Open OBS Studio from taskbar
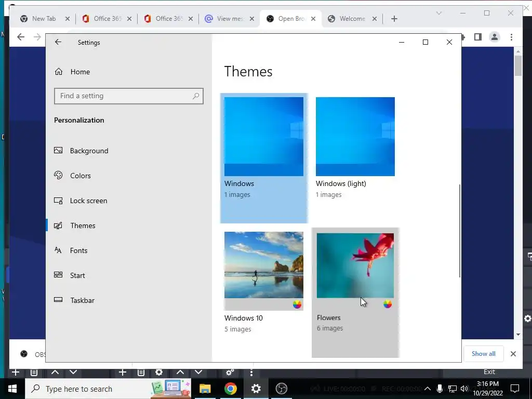Viewport: 532px width, 399px height. click(281, 389)
